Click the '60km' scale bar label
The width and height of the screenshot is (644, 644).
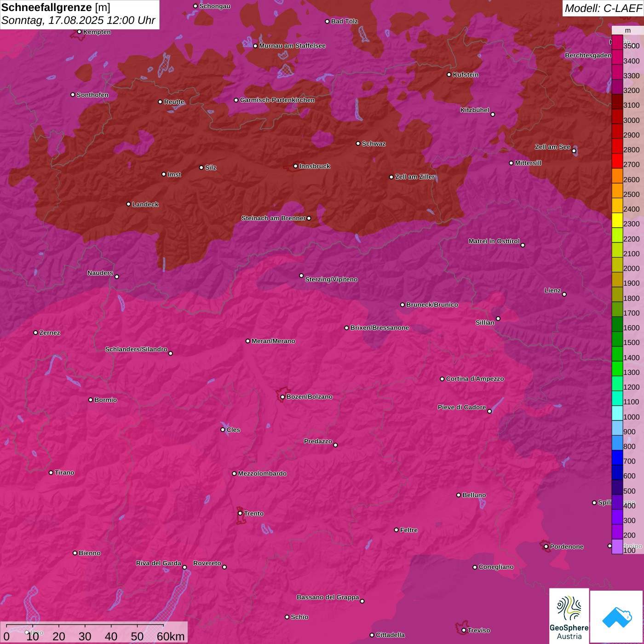click(x=171, y=636)
